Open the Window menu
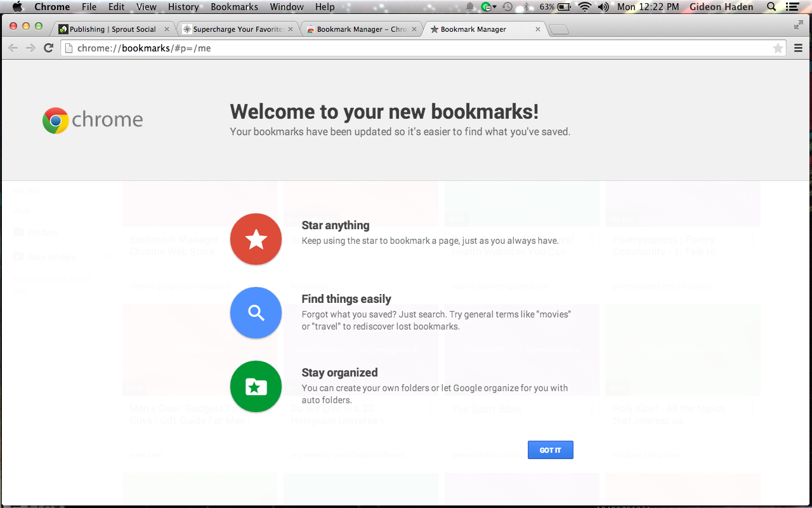This screenshot has width=812, height=508. [x=287, y=7]
